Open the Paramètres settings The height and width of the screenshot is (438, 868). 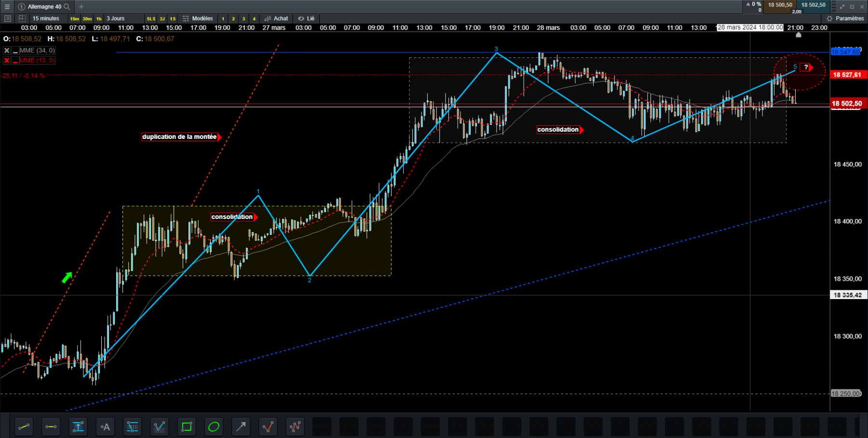845,18
